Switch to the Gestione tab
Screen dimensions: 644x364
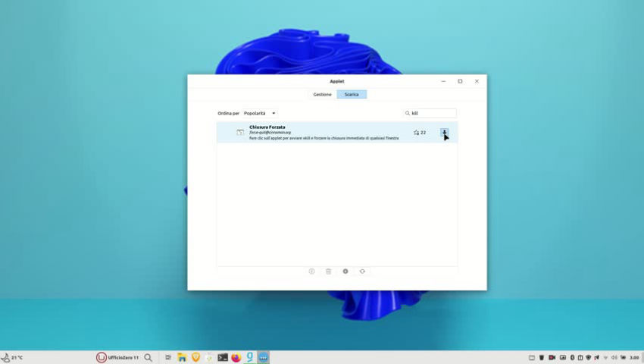pyautogui.click(x=322, y=94)
